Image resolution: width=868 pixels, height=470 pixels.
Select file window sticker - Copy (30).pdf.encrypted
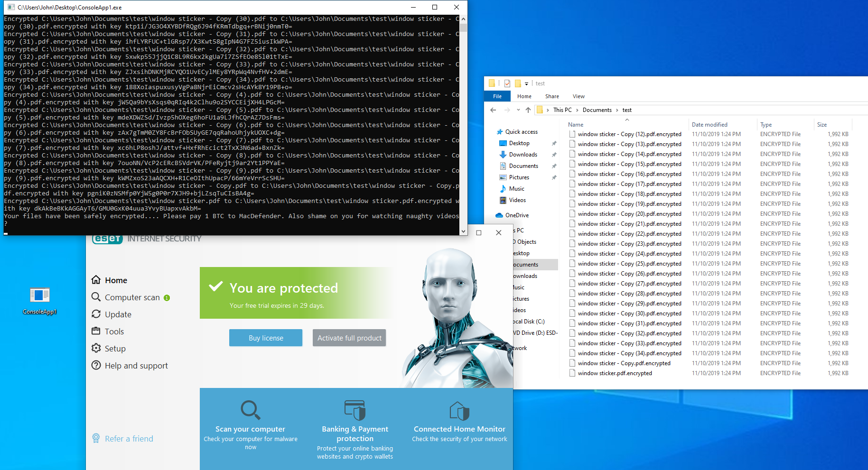pyautogui.click(x=629, y=313)
